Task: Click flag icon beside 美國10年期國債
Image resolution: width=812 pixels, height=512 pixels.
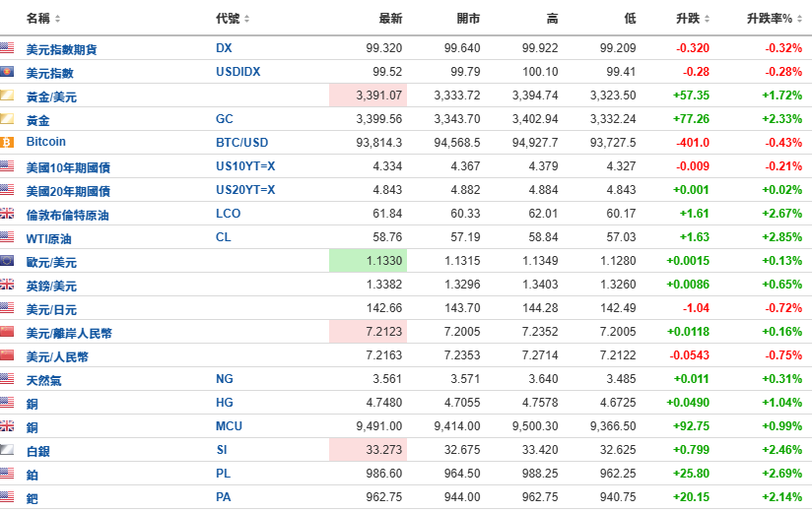Action: (7, 166)
